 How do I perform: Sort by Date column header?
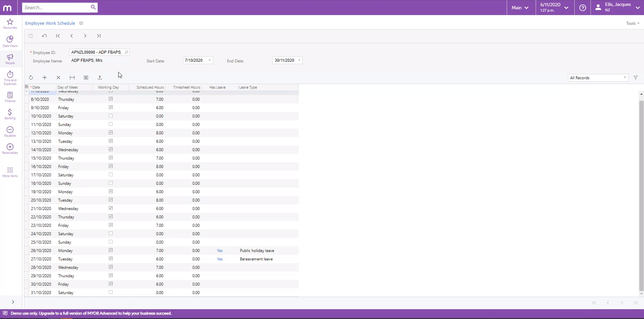[42, 87]
